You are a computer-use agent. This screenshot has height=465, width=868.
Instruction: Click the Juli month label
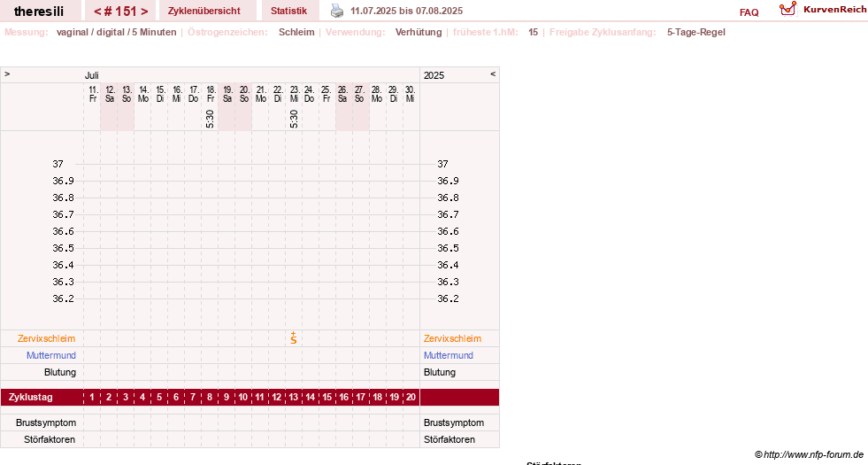[x=92, y=75]
